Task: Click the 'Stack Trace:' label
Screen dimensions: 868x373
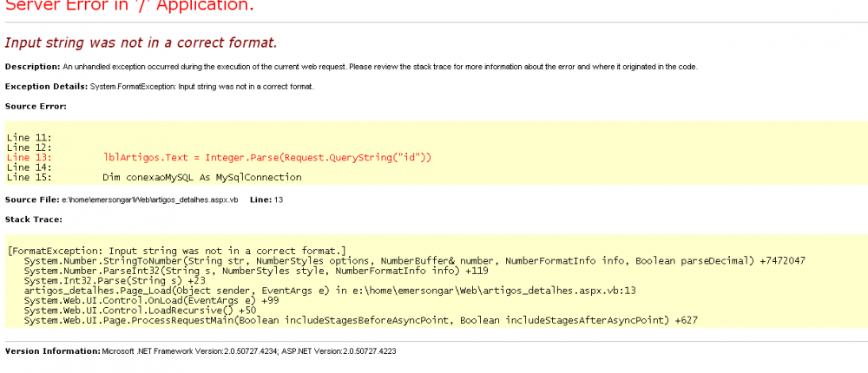Action: tap(34, 219)
